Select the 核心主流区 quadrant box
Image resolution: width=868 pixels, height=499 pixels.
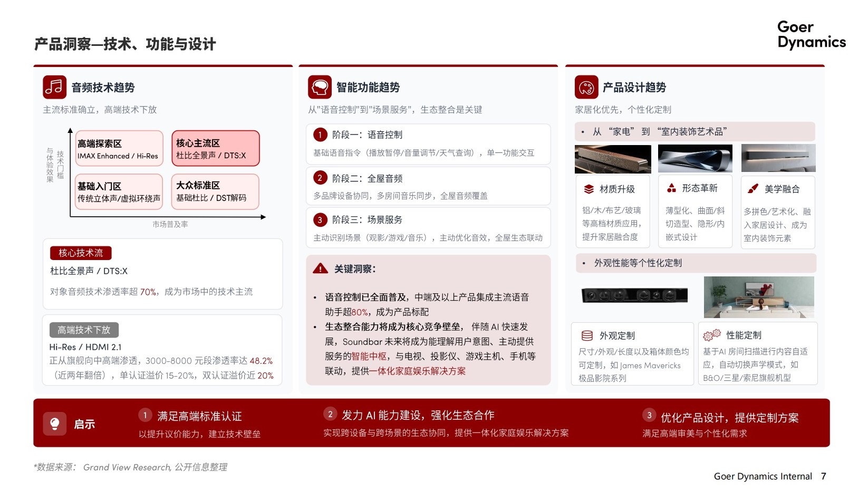[215, 149]
